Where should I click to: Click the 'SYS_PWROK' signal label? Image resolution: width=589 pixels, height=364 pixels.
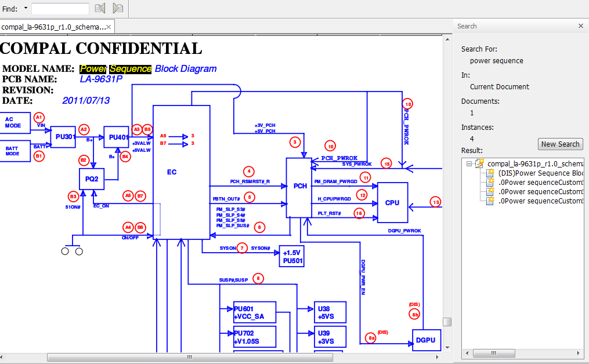point(357,164)
